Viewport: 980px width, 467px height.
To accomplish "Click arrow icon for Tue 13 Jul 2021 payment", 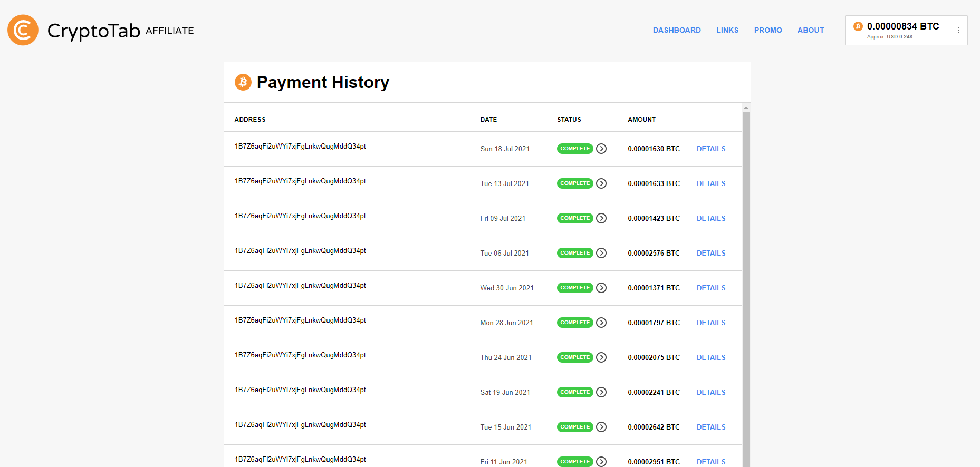I will pos(601,183).
